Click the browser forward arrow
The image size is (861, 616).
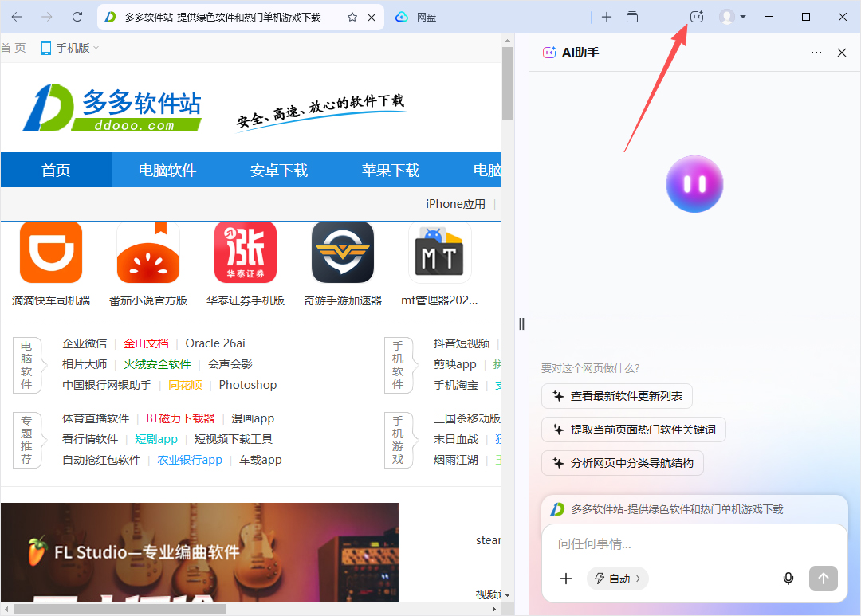(x=47, y=17)
